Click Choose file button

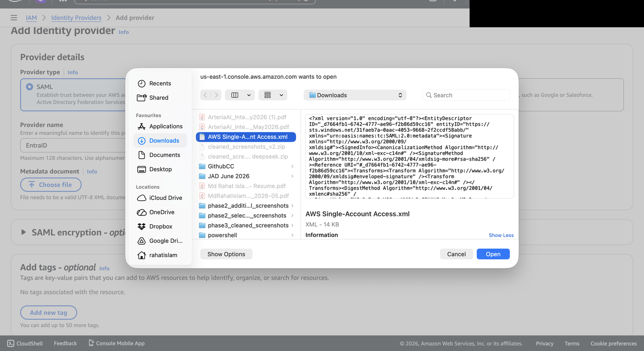point(51,185)
